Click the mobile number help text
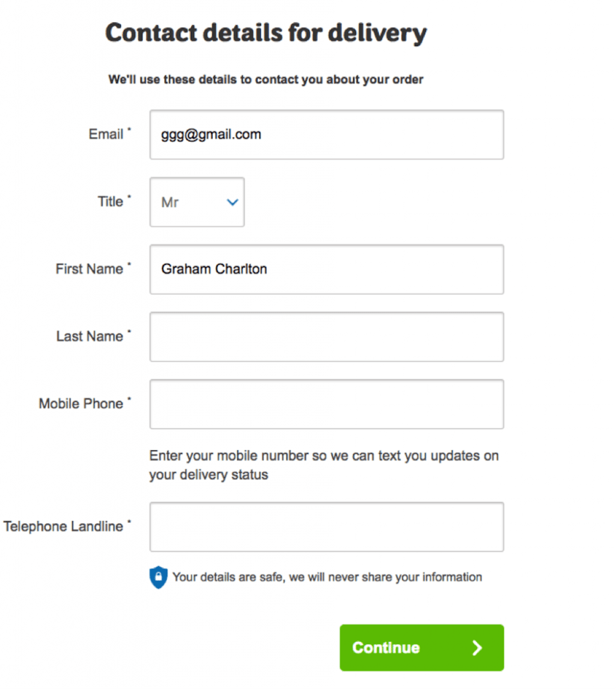 (x=324, y=465)
